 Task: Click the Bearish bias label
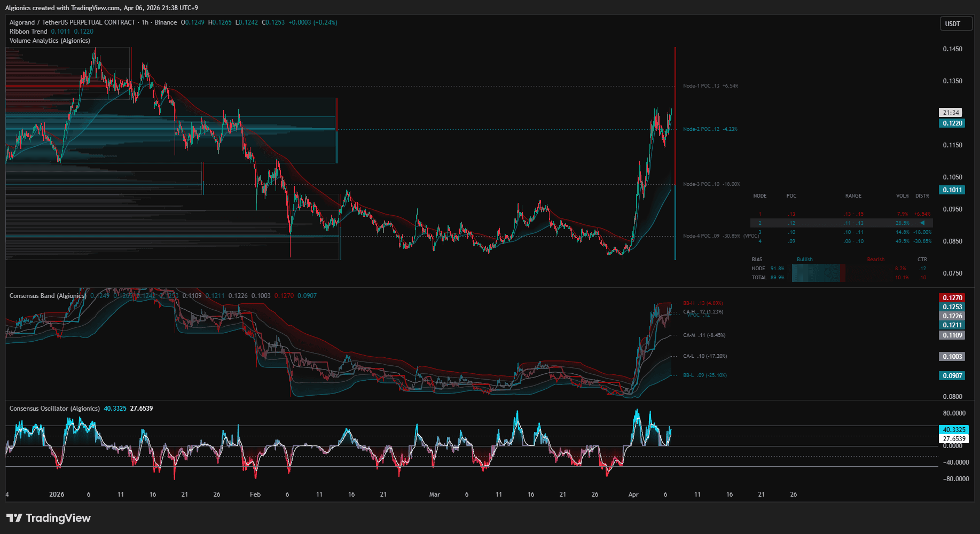click(876, 260)
